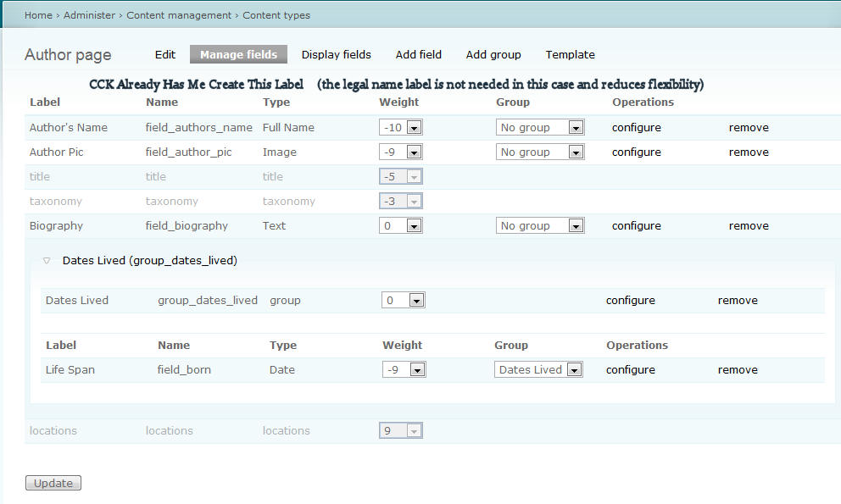
Task: Click the Life Span label cell
Action: tap(70, 370)
